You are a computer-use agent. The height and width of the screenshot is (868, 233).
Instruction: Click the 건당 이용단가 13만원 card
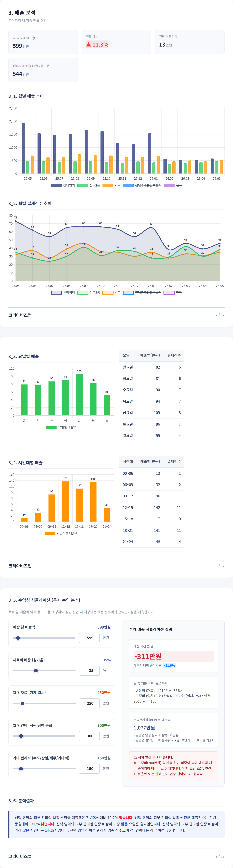pos(190,42)
